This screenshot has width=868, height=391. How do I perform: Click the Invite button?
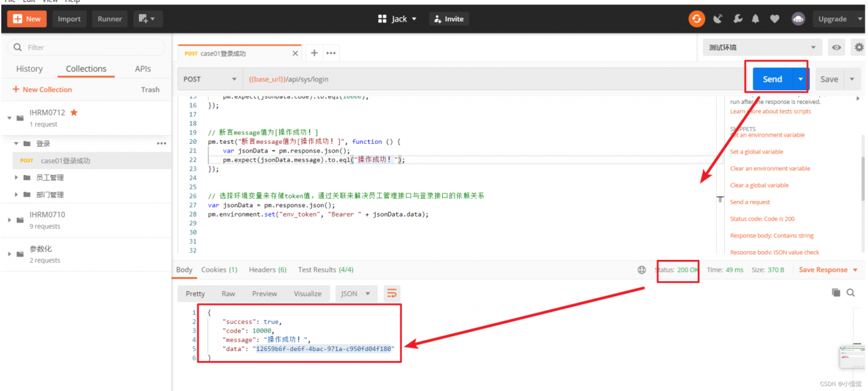coord(449,19)
